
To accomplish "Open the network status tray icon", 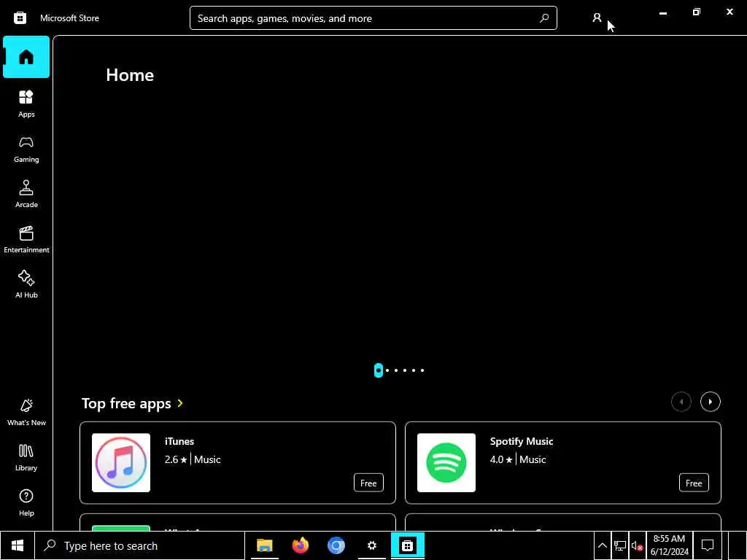I will [x=620, y=545].
